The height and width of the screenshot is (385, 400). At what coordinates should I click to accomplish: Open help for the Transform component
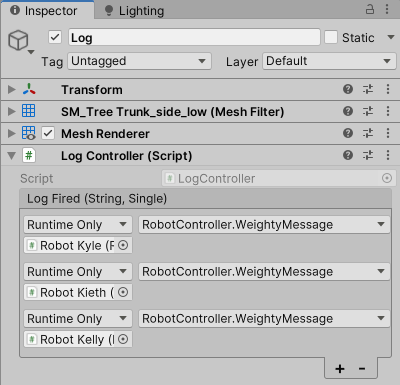[x=348, y=89]
